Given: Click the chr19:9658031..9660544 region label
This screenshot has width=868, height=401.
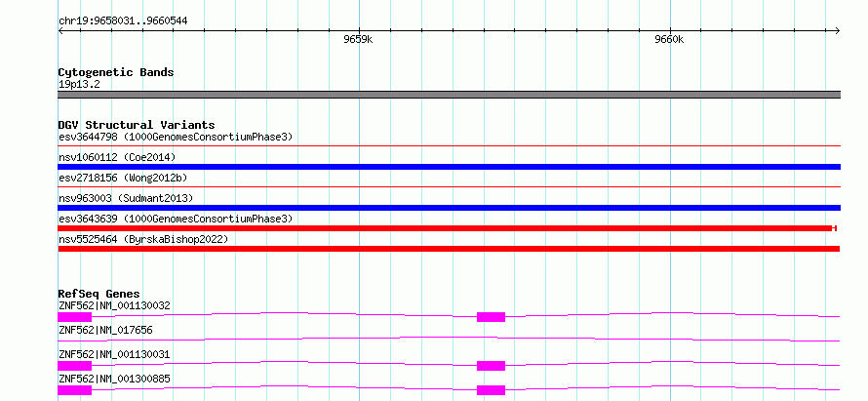Looking at the screenshot, I should point(123,21).
